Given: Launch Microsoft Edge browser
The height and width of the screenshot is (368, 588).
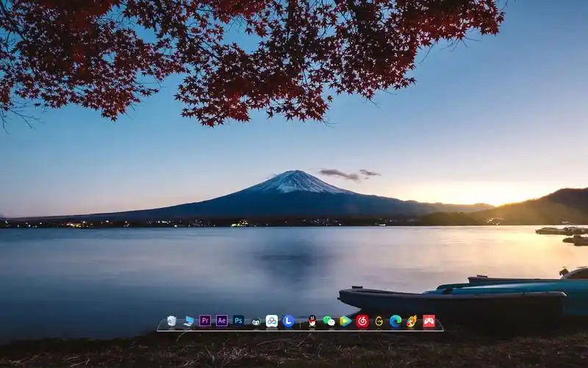Looking at the screenshot, I should (395, 321).
